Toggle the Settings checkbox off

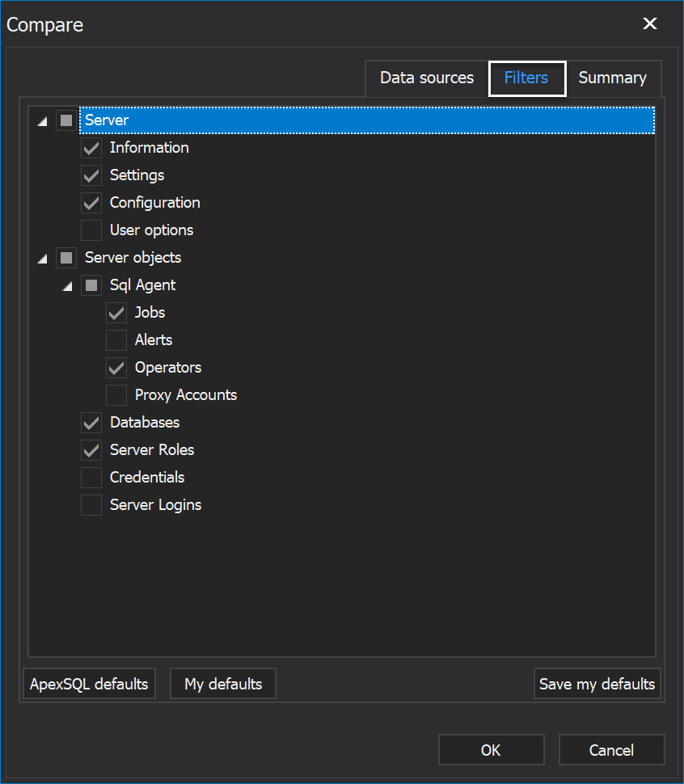(x=91, y=175)
